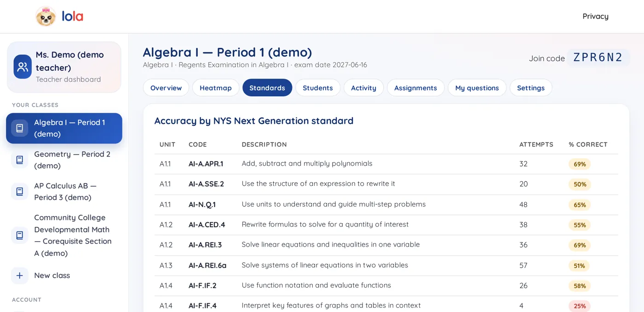
Task: Click the red 25% badge for AI-F.IF.4
Action: pyautogui.click(x=580, y=306)
